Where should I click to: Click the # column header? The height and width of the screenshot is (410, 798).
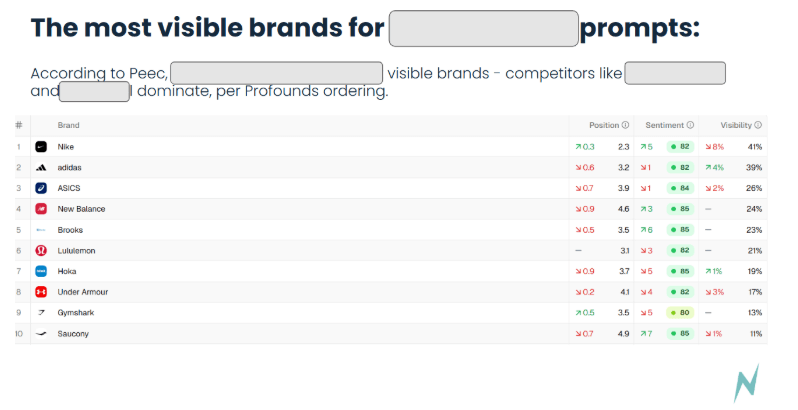18,125
